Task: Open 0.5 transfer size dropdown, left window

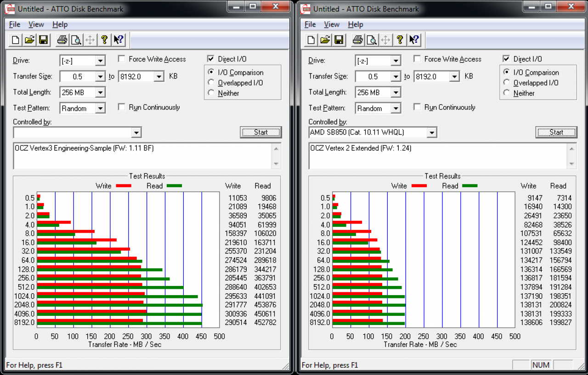Action: coord(100,77)
